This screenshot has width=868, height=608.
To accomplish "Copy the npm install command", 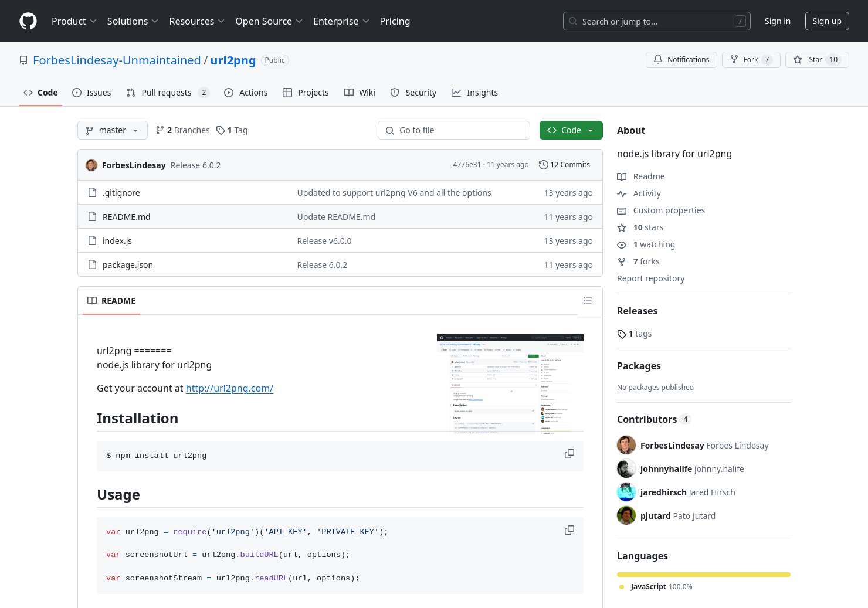I will pos(569,454).
